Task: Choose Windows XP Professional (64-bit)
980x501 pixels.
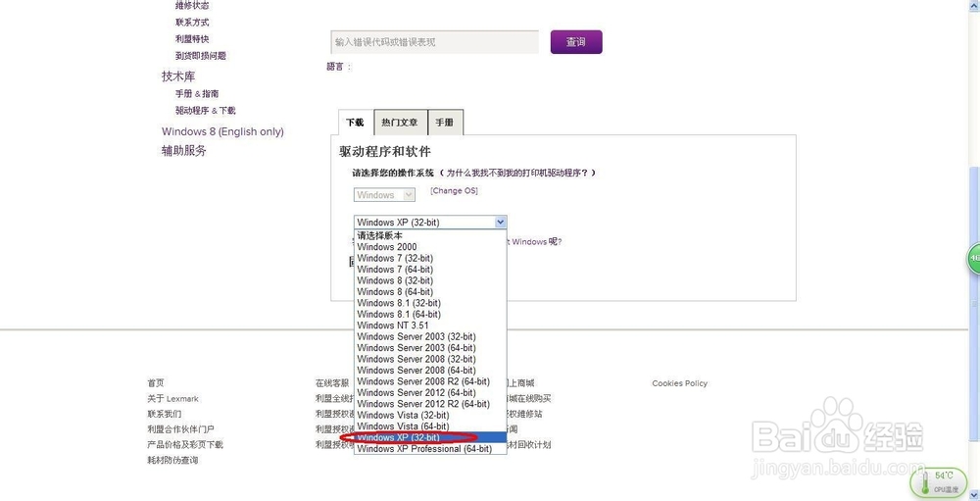Action: coord(430,449)
